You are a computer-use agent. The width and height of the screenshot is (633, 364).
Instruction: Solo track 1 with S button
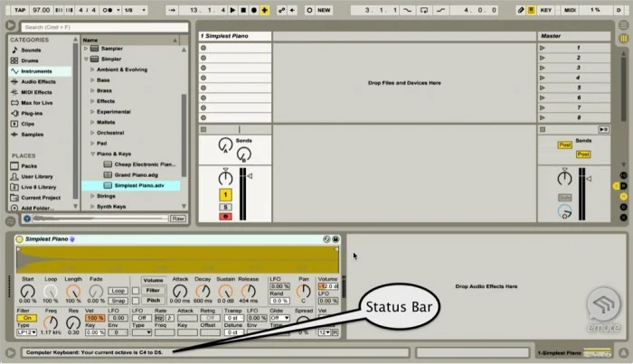[226, 207]
